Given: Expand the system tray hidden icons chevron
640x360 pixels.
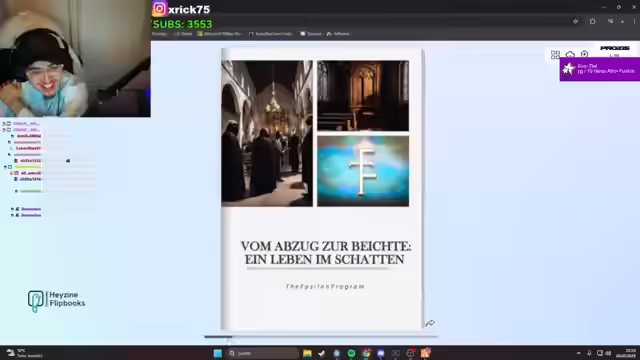Looking at the screenshot, I should click(x=578, y=353).
